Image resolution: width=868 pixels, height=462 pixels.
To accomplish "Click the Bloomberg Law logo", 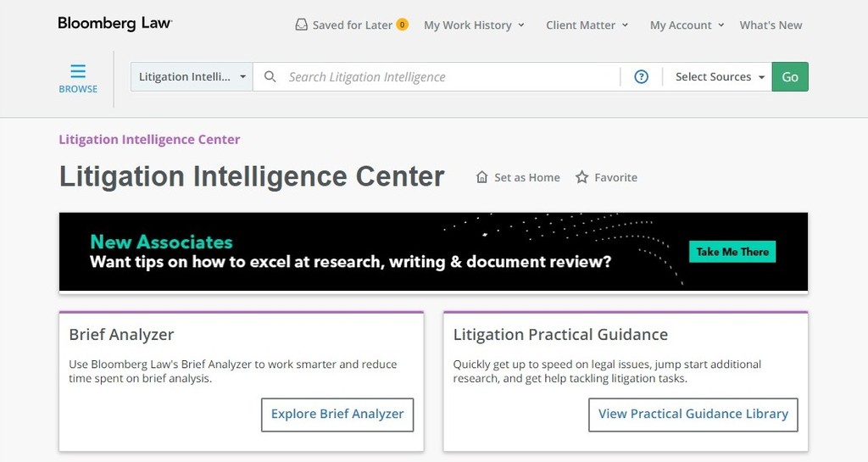I will (114, 24).
